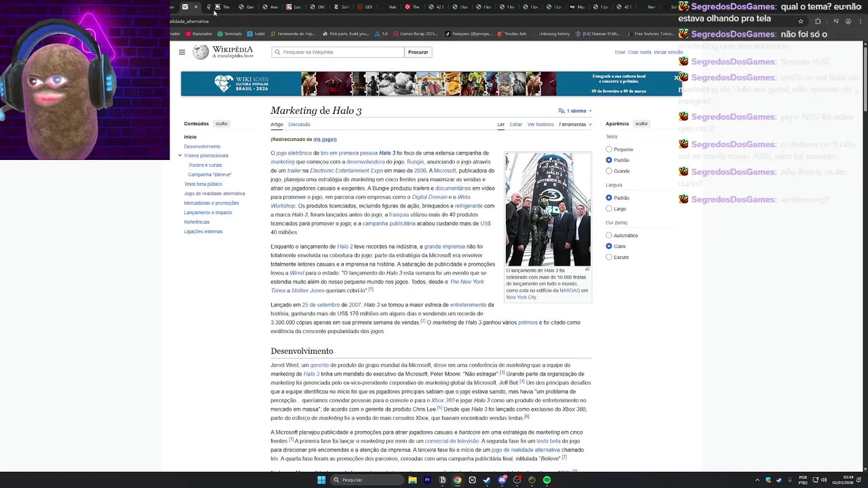Open the Rainmaker bookmark
This screenshot has width=868, height=488.
point(199,34)
